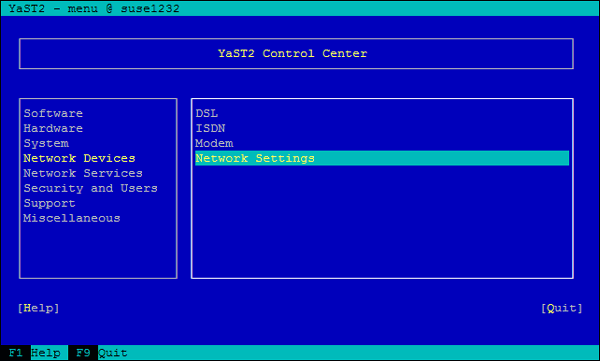600x361 pixels.
Task: Click the title bar text YaST2 - menu @ suse1232
Action: [94, 8]
